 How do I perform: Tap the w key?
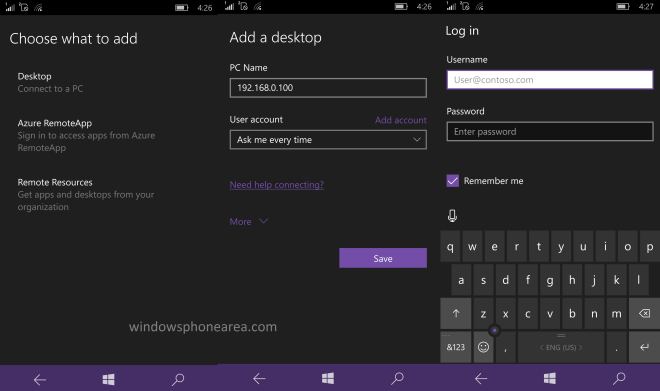472,247
